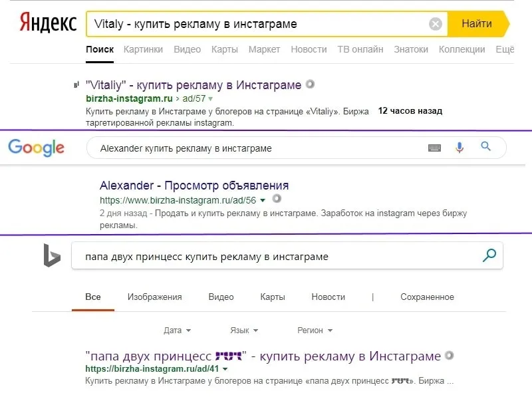Go to the Маркет tab in Yandex
The image size is (532, 399).
coord(264,49)
